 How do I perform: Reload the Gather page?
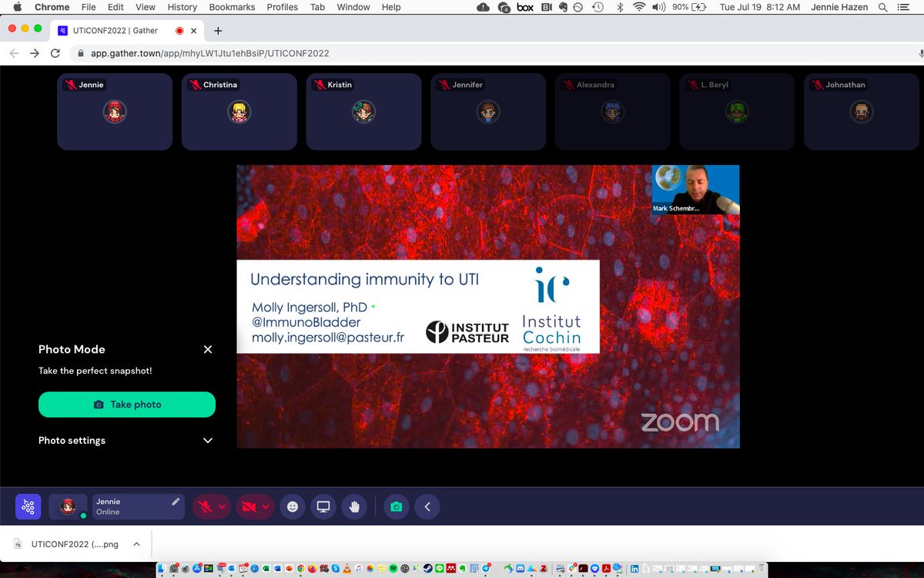pyautogui.click(x=55, y=53)
